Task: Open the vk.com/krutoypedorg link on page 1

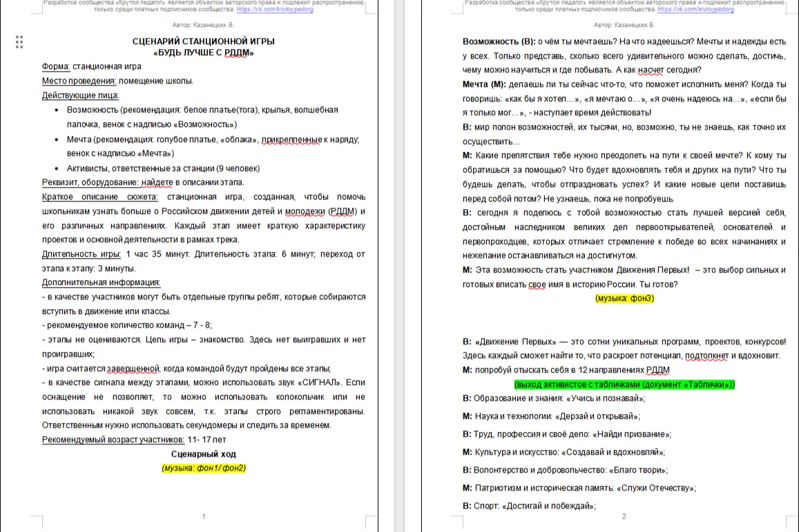Action: [x=275, y=9]
